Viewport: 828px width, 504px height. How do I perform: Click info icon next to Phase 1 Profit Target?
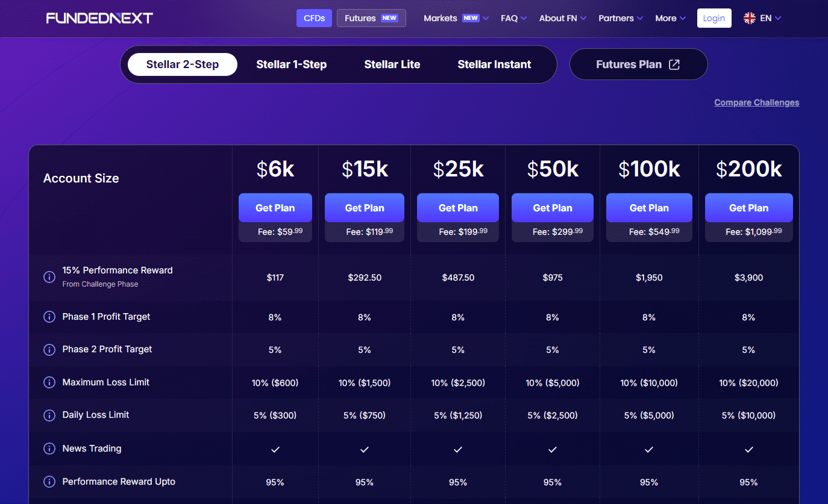click(49, 317)
